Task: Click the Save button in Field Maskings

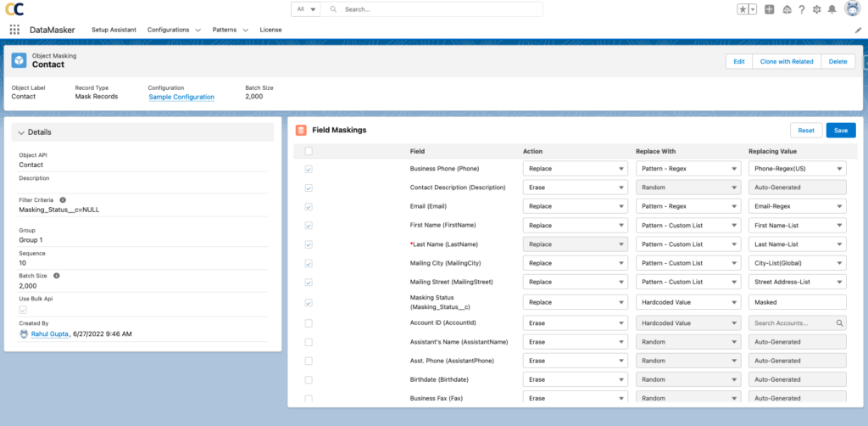Action: [x=840, y=131]
